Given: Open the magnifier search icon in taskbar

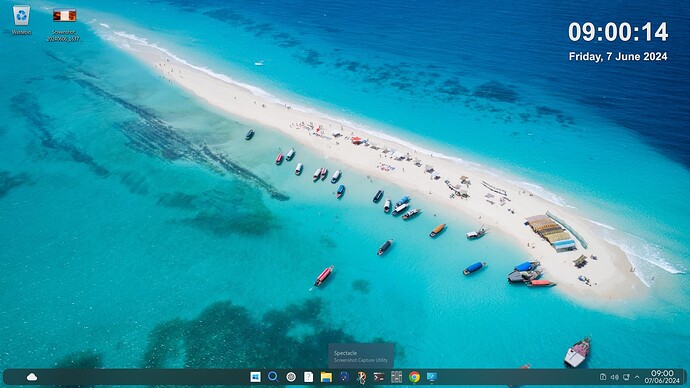Looking at the screenshot, I should pyautogui.click(x=273, y=377).
